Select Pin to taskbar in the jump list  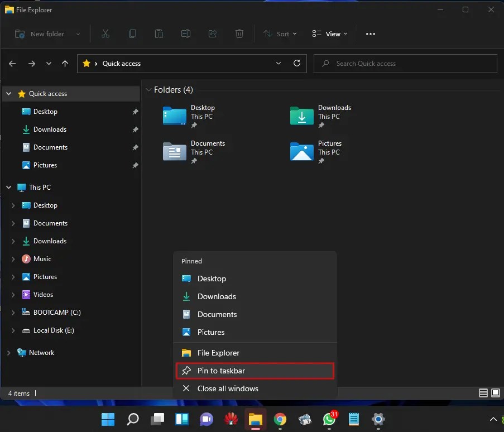[255, 370]
